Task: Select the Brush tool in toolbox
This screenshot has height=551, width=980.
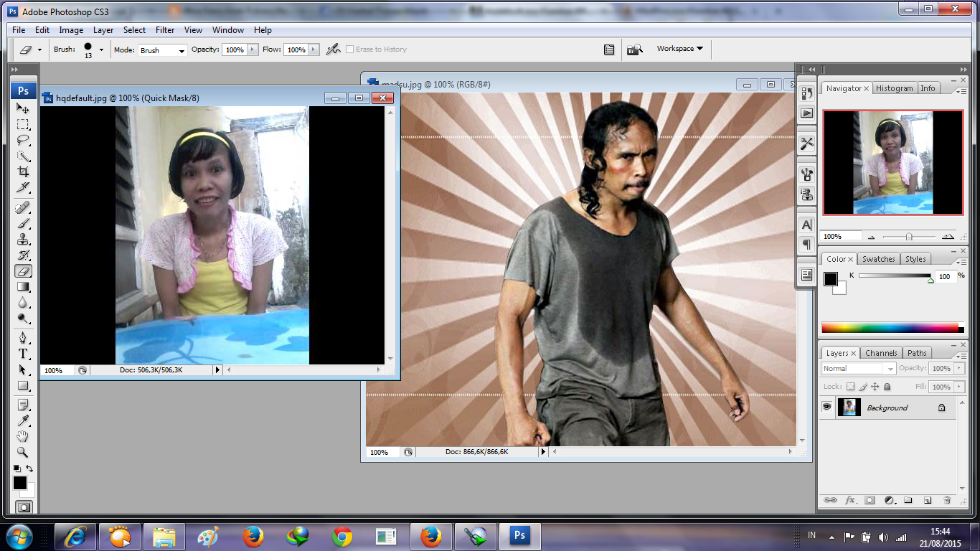Action: click(23, 224)
